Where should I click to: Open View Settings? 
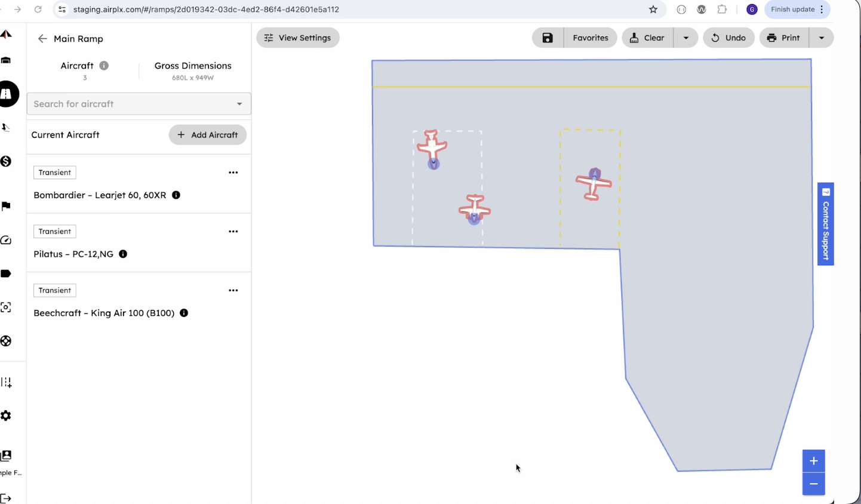(297, 38)
